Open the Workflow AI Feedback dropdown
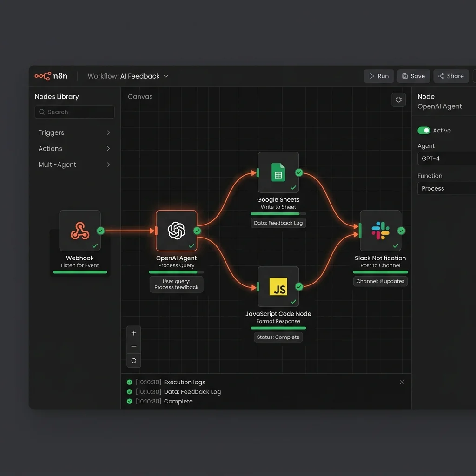Image resolution: width=476 pixels, height=476 pixels. [128, 76]
